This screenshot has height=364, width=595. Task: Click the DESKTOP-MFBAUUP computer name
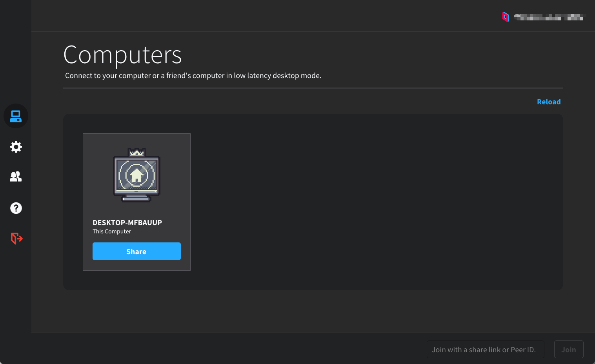click(127, 222)
